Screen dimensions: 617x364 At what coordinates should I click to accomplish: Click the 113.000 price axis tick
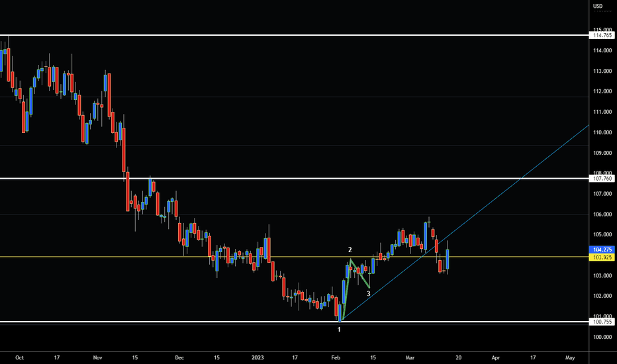coord(602,71)
